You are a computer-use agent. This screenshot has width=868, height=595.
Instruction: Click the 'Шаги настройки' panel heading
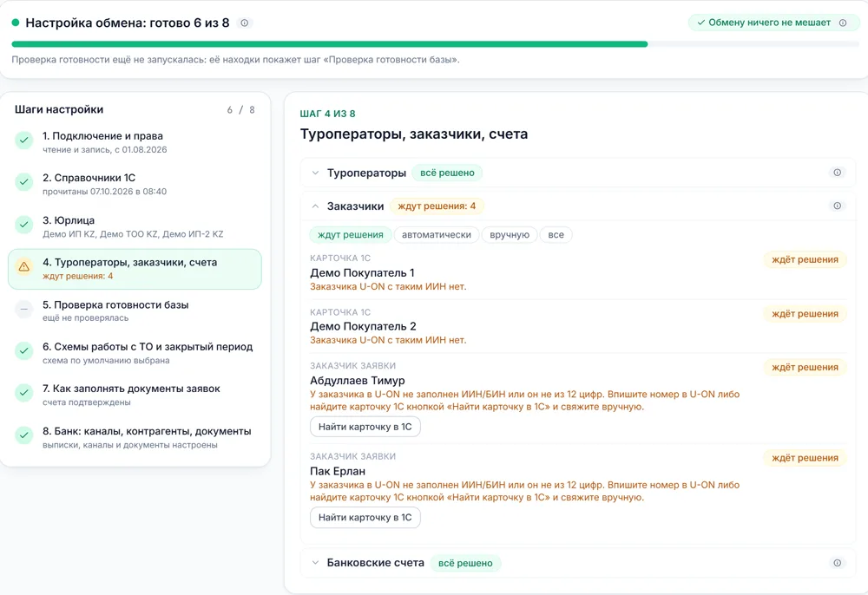[x=59, y=109]
